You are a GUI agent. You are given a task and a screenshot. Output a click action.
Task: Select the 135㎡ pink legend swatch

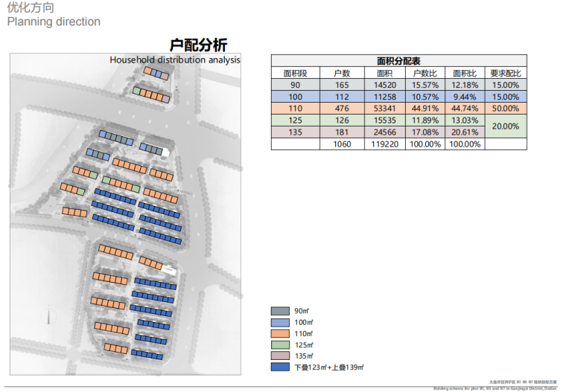coord(282,356)
